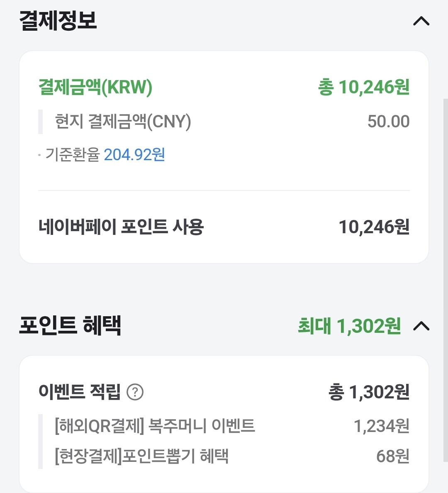Click the 기준환율 204.92원 blue link
This screenshot has height=493, width=448.
(x=134, y=154)
